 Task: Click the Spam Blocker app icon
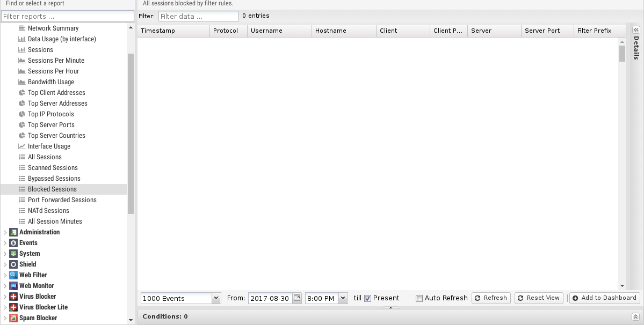pos(13,318)
